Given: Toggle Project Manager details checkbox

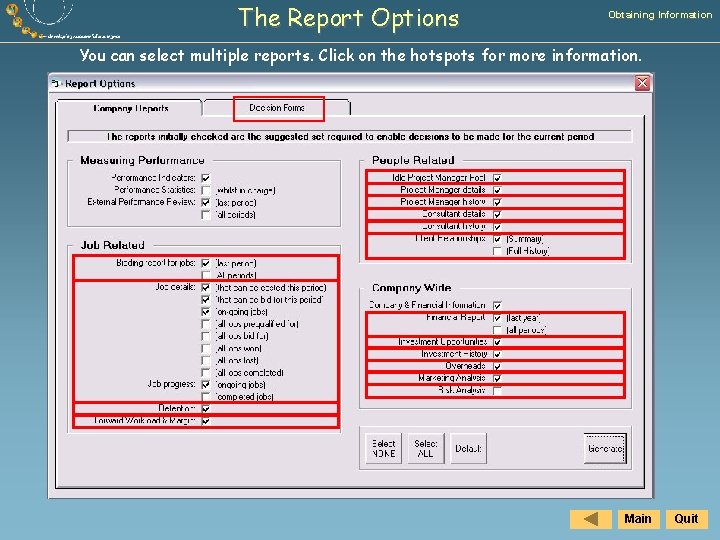Looking at the screenshot, I should pos(497,190).
